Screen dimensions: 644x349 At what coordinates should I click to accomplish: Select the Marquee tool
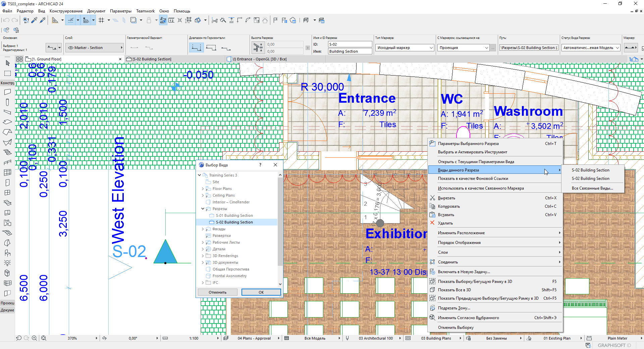coord(7,73)
